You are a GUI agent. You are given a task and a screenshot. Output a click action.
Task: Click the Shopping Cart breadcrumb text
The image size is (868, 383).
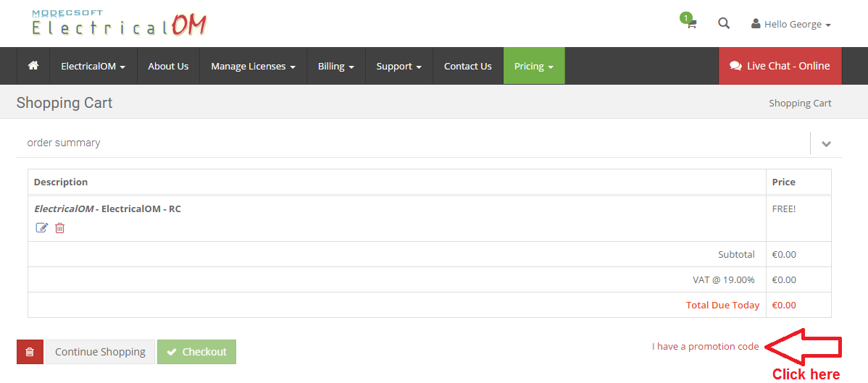[x=800, y=103]
